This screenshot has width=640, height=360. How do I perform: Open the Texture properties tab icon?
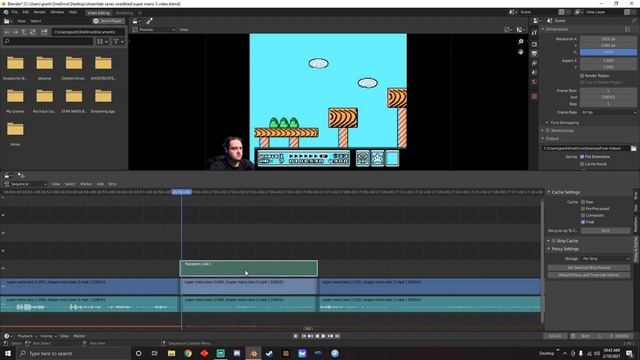tap(534, 96)
